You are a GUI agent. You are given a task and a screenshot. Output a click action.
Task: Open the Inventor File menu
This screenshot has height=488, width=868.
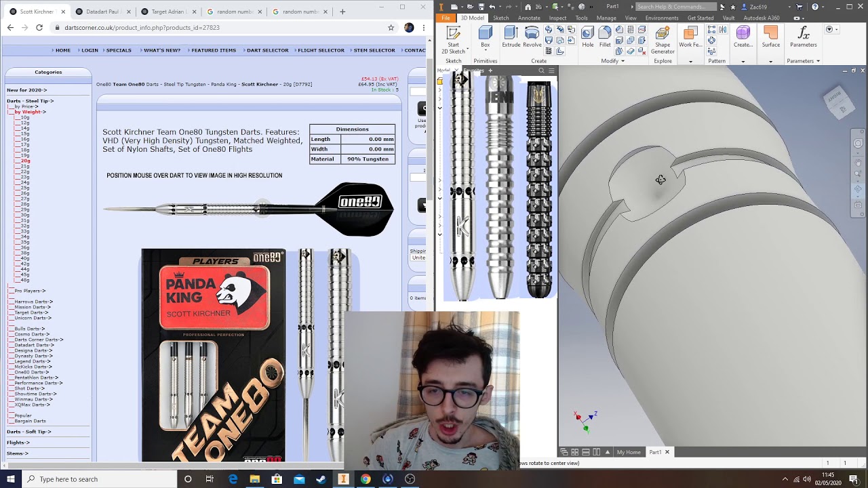[446, 18]
